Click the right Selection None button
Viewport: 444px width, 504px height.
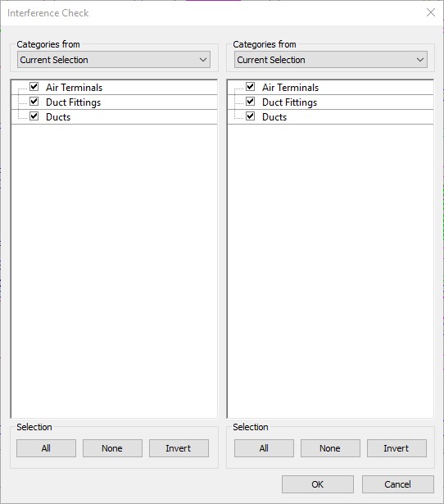[330, 448]
